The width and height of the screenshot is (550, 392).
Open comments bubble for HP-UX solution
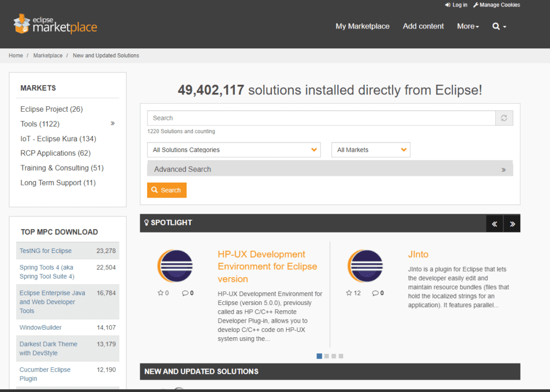point(185,293)
